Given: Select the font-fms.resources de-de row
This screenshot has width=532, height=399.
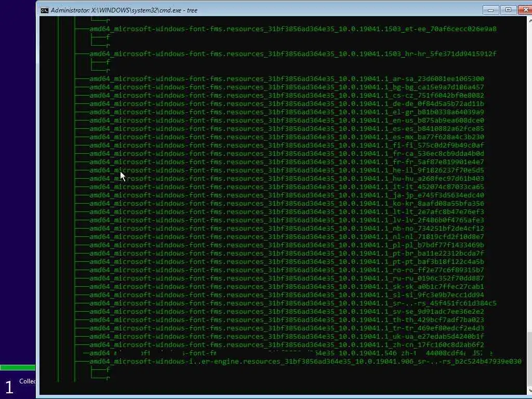Looking at the screenshot, I should [287, 103].
